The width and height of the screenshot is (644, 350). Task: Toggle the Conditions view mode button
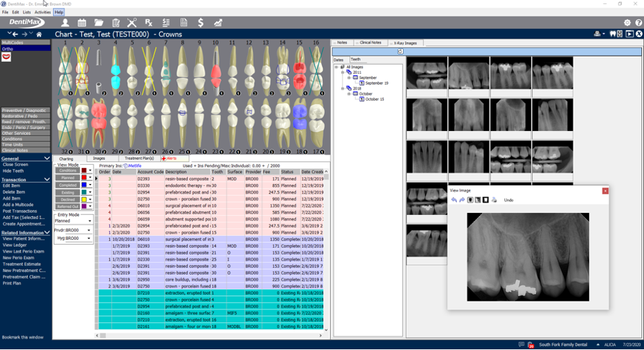(x=67, y=170)
